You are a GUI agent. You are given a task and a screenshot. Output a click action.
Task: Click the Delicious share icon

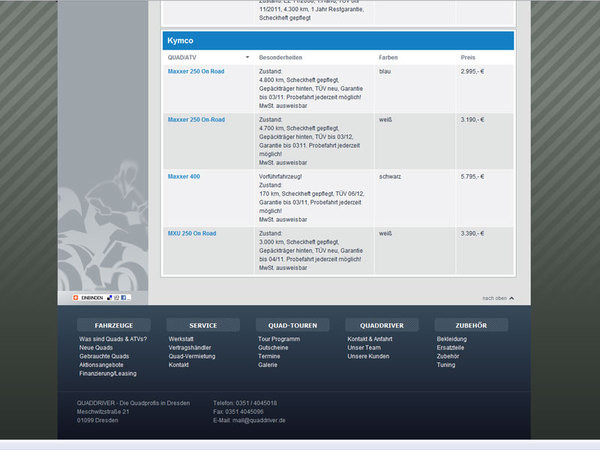click(109, 297)
